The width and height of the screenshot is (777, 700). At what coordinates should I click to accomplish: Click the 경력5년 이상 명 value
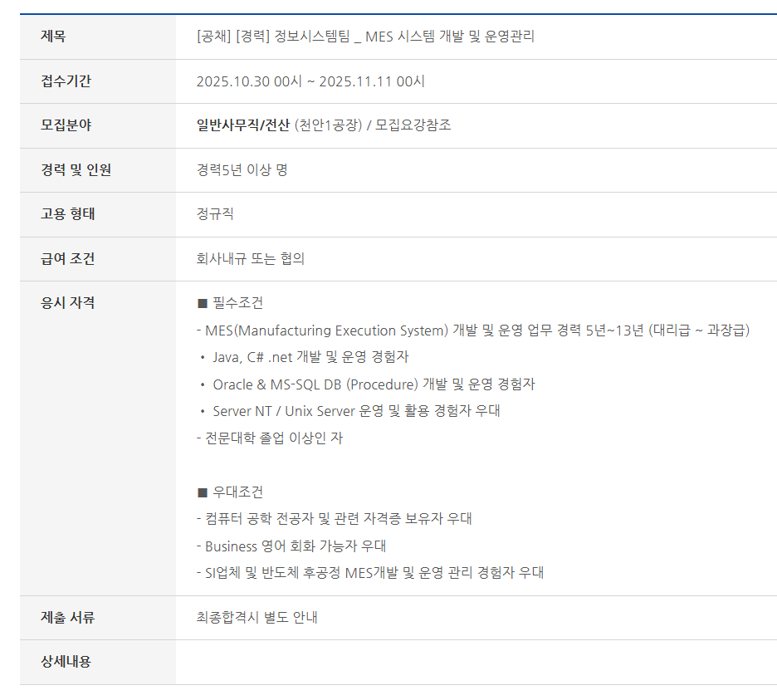(x=242, y=170)
